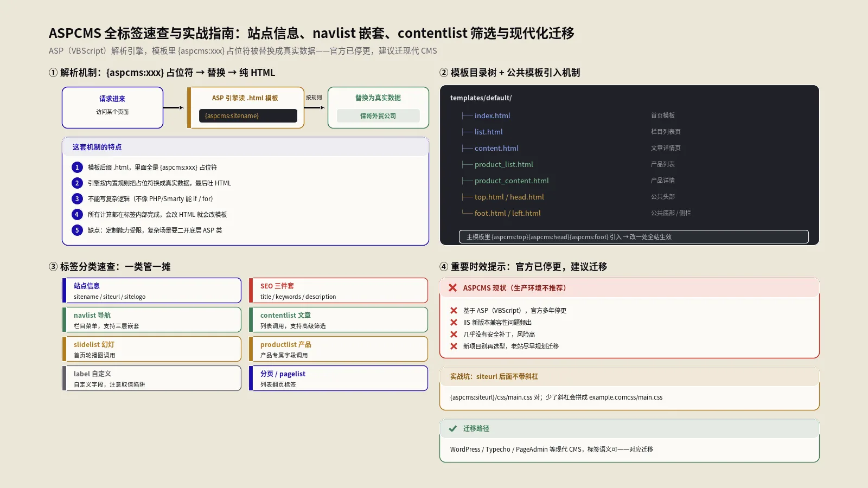The image size is (868, 488).
Task: Click section heading "② 模板目录树 + 公共模板引入机制"
Action: click(509, 73)
